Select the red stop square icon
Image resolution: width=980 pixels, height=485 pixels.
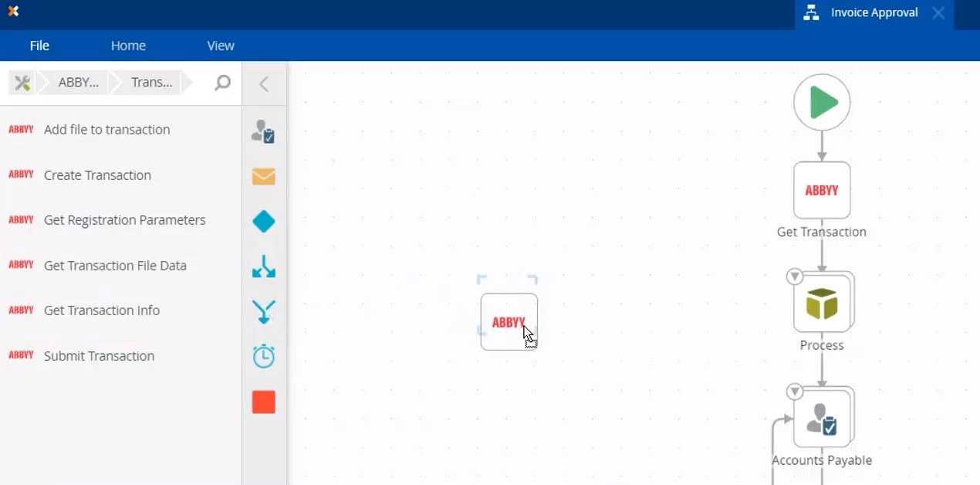[x=264, y=402]
